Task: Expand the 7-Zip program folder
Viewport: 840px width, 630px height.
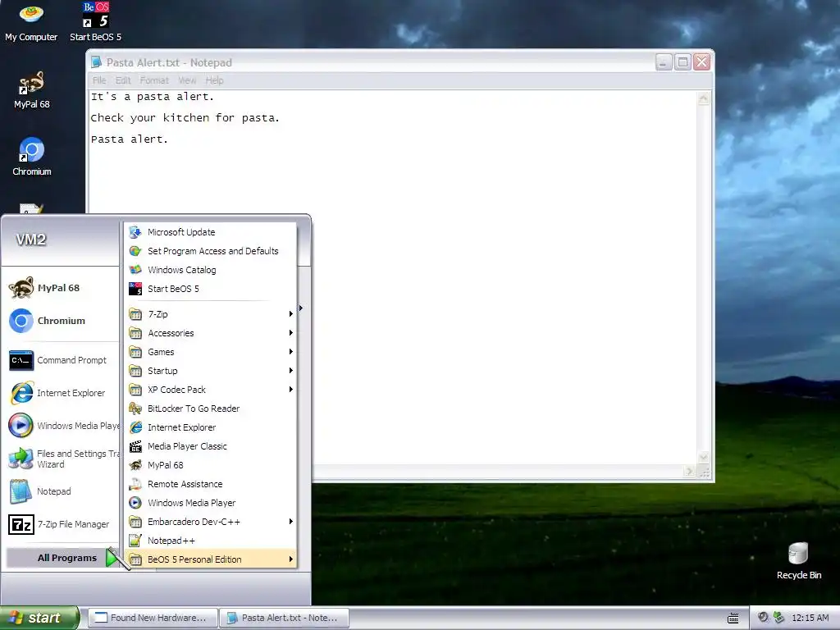Action: click(x=211, y=314)
